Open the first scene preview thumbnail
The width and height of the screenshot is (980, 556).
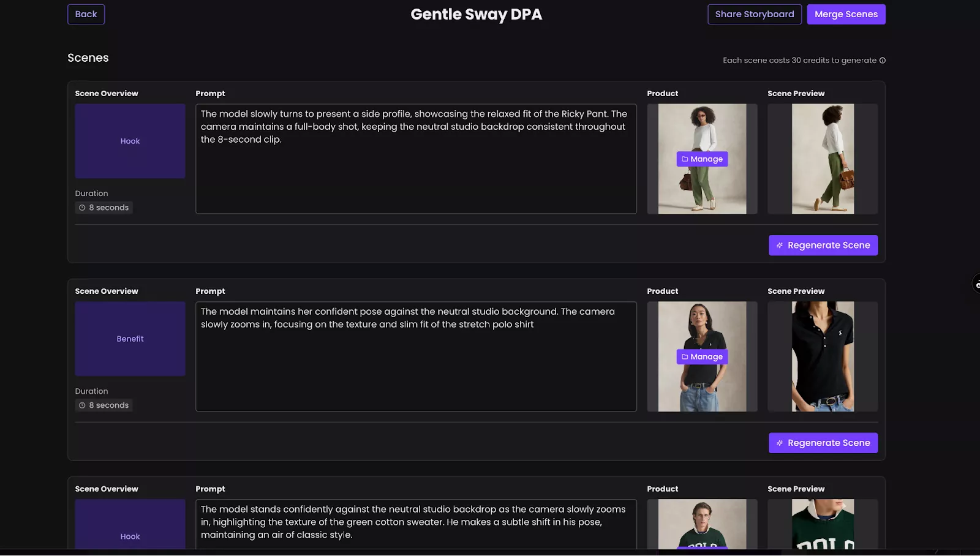click(x=822, y=159)
